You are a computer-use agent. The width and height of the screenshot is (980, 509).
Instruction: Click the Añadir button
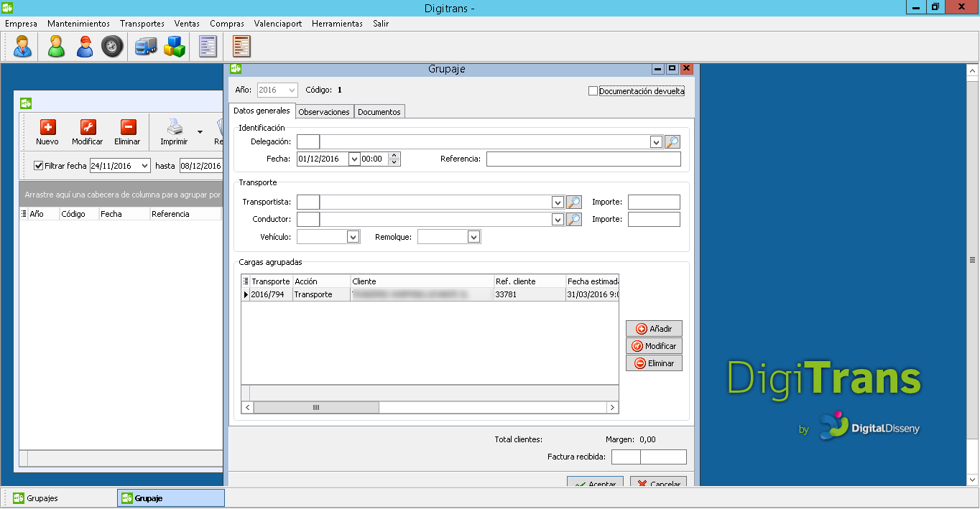[654, 329]
